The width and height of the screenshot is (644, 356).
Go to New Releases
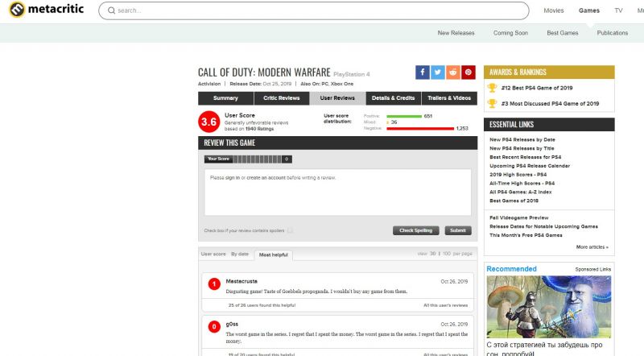tap(456, 33)
